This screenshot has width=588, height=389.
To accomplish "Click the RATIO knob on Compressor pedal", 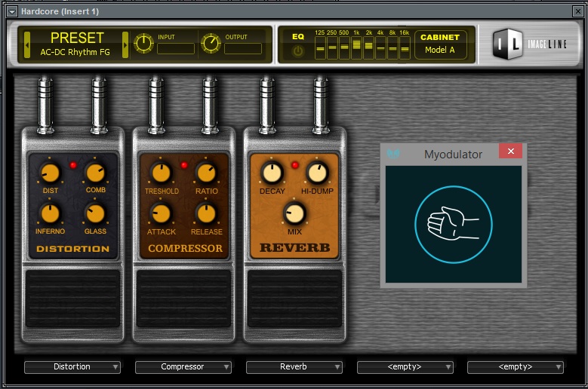I will coord(206,173).
